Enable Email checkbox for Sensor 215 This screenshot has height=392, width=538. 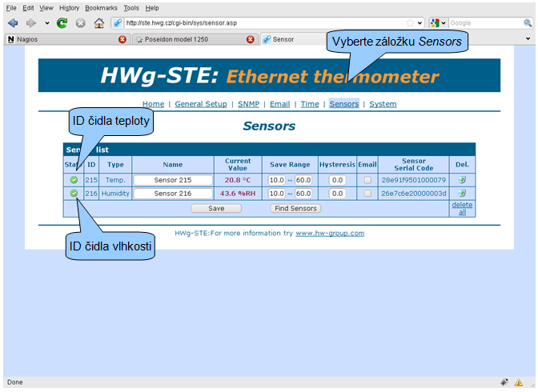[x=367, y=180]
